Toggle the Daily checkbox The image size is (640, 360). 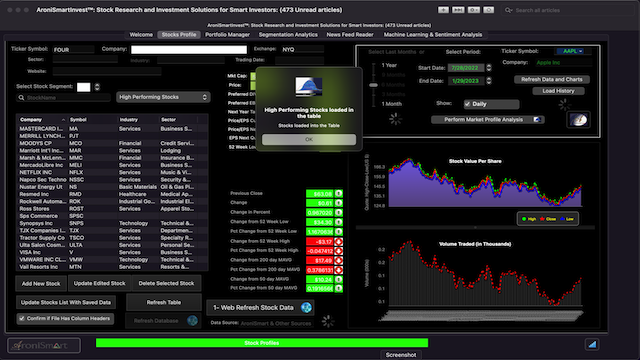tap(467, 104)
